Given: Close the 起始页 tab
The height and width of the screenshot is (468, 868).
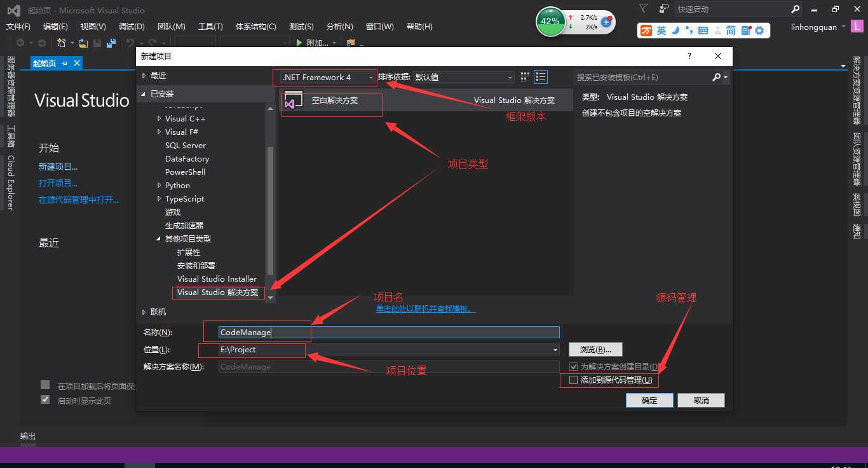Looking at the screenshot, I should click(x=77, y=63).
